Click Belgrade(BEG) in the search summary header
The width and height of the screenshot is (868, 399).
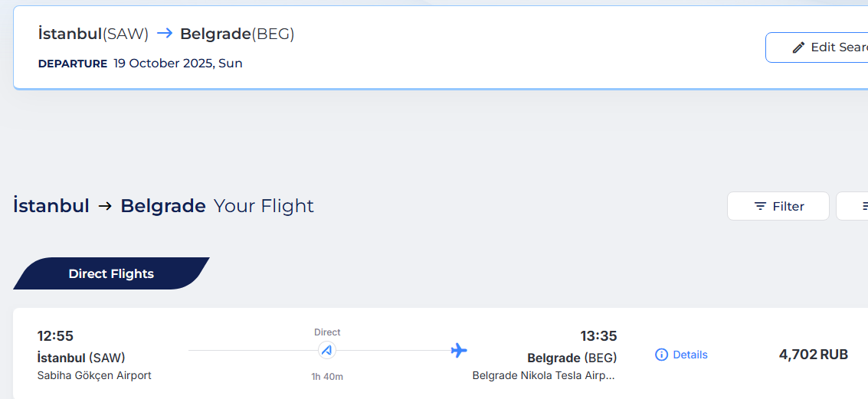(237, 34)
